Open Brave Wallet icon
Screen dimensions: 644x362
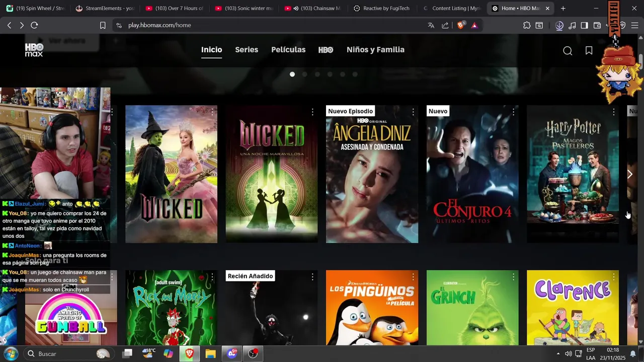(x=597, y=25)
